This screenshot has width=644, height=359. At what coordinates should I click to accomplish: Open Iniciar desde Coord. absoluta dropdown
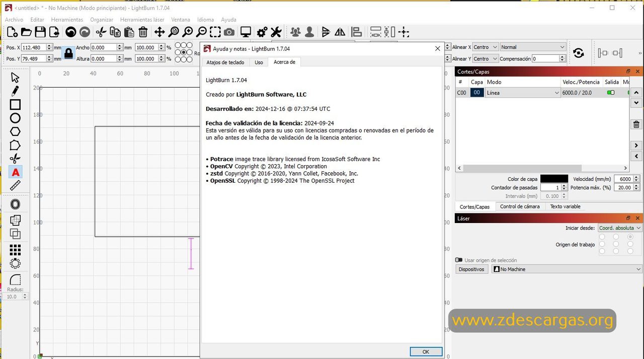pyautogui.click(x=620, y=228)
